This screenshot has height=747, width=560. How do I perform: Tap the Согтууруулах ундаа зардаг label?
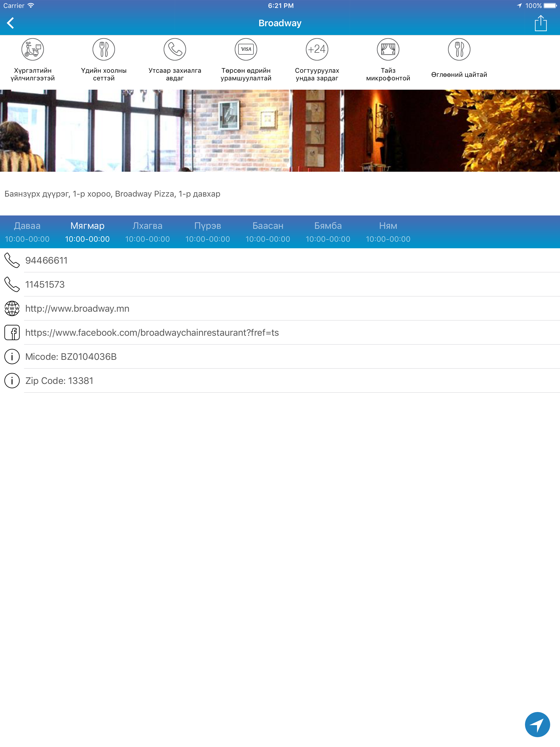tap(317, 74)
